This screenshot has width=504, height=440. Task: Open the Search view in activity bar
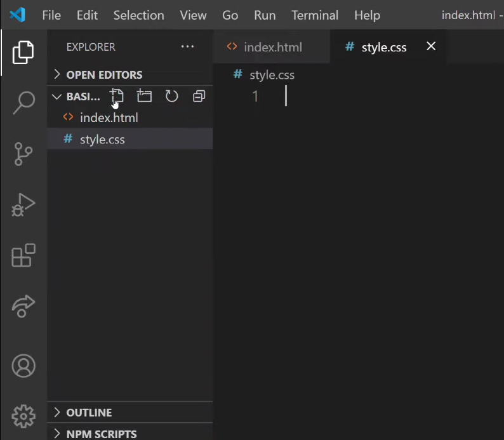[23, 102]
